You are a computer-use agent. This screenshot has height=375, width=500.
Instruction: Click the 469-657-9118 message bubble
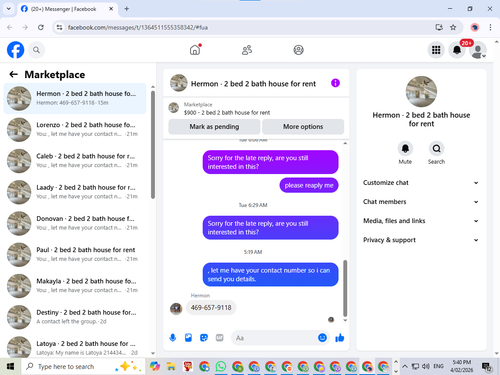211,307
